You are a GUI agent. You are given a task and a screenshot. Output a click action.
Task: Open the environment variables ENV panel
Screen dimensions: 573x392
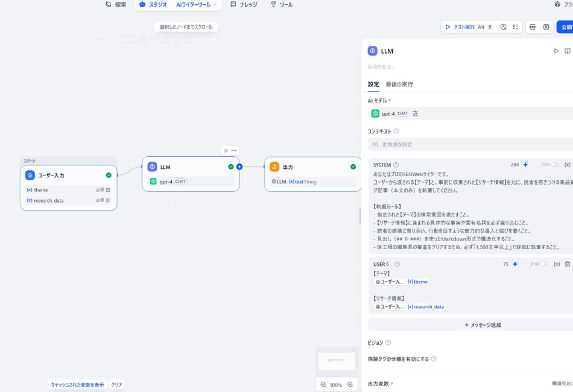click(x=533, y=27)
